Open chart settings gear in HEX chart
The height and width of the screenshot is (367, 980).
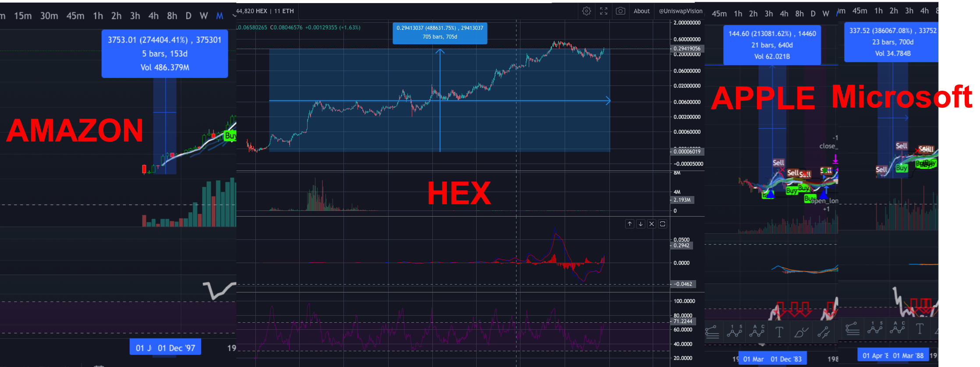[587, 11]
